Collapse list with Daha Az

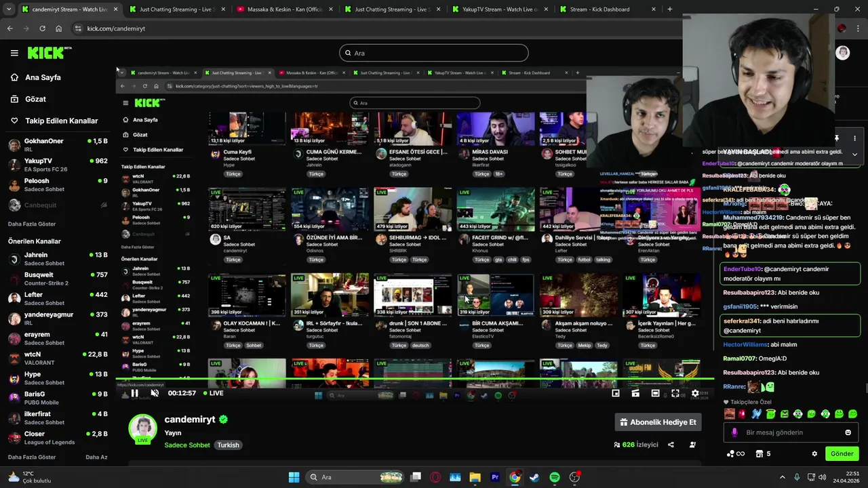pos(96,457)
